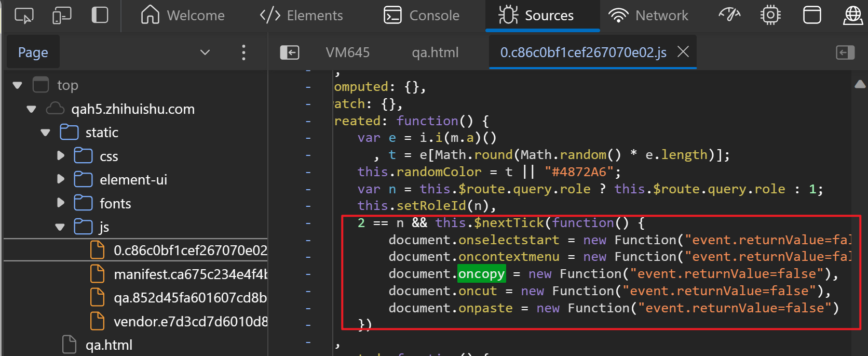Activate the inspect element picker icon
868x356 pixels.
click(x=24, y=16)
